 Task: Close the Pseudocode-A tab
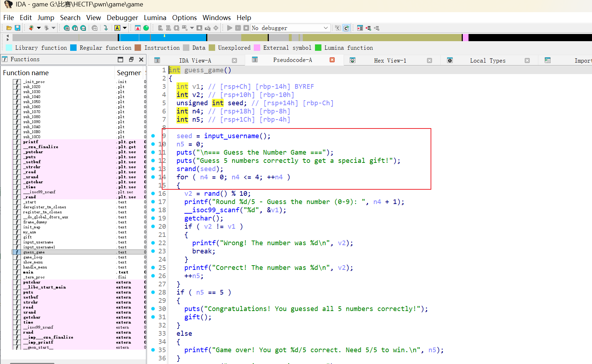[332, 60]
